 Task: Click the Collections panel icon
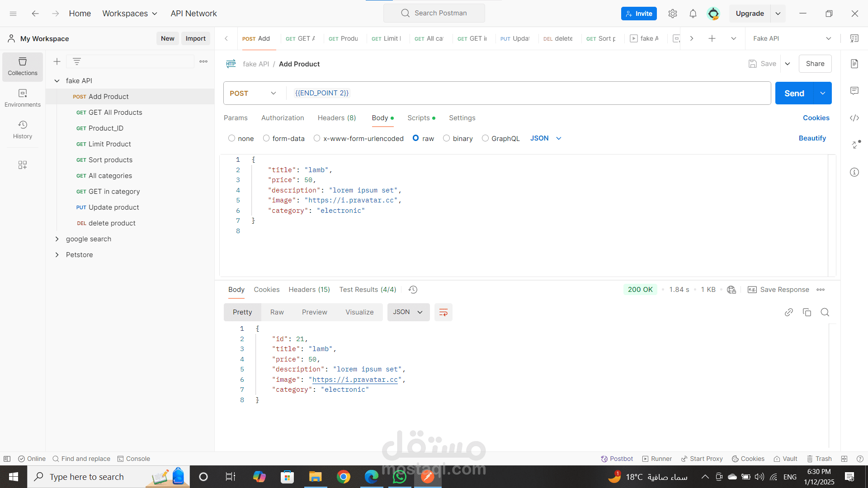pos(23,67)
